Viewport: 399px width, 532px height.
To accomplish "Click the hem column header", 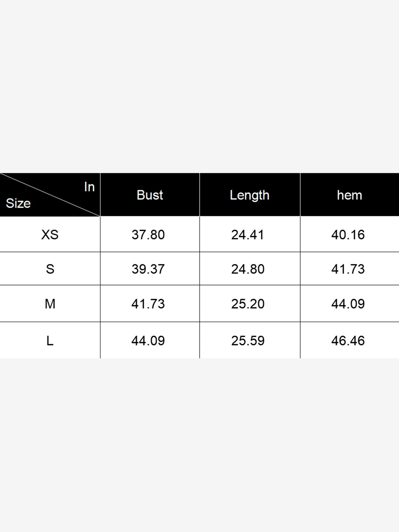I will [349, 195].
